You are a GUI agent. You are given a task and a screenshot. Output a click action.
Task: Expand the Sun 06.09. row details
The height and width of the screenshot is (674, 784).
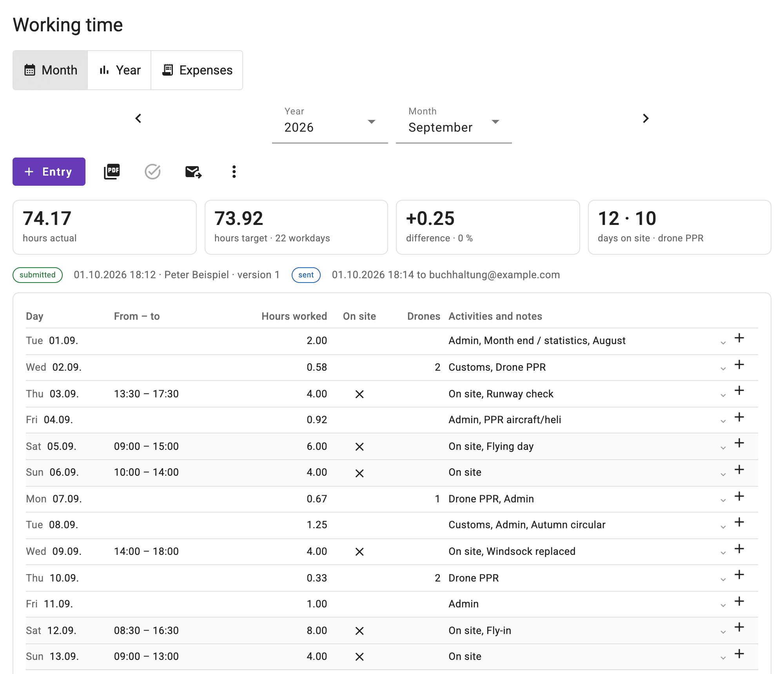(x=723, y=475)
